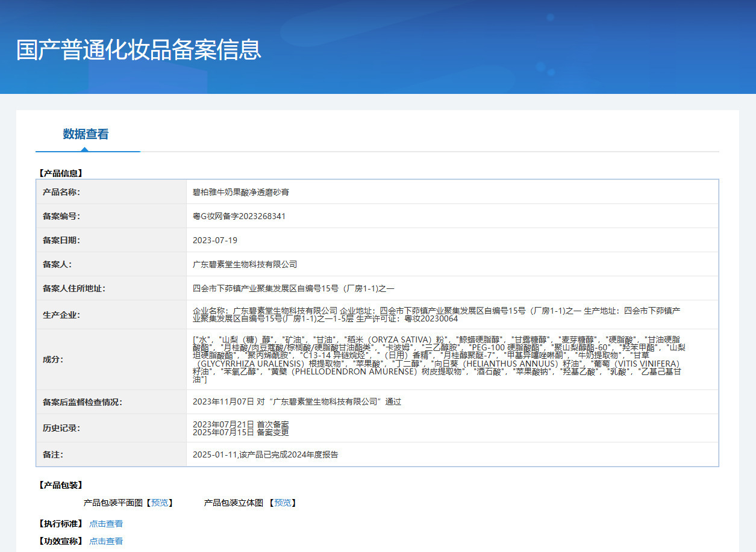
Task: Select the 数据查看 tab
Action: pyautogui.click(x=86, y=134)
